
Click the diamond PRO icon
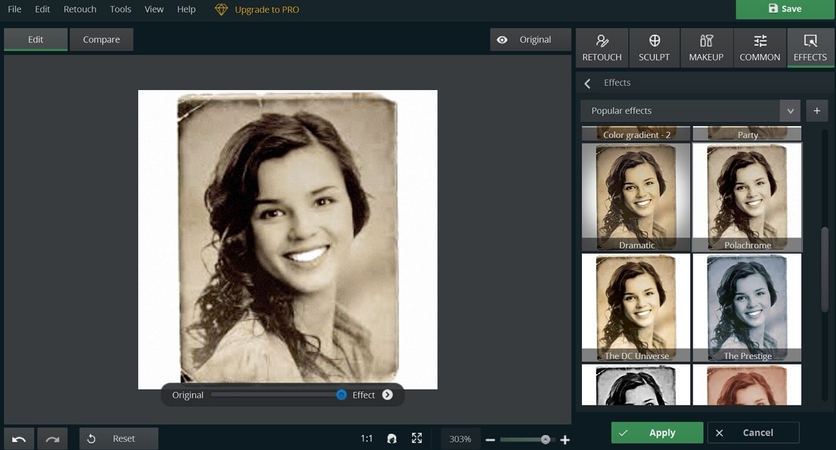coord(221,10)
